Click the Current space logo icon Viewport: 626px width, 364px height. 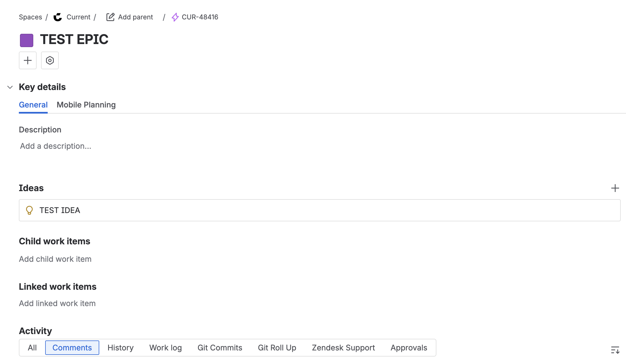pos(58,17)
